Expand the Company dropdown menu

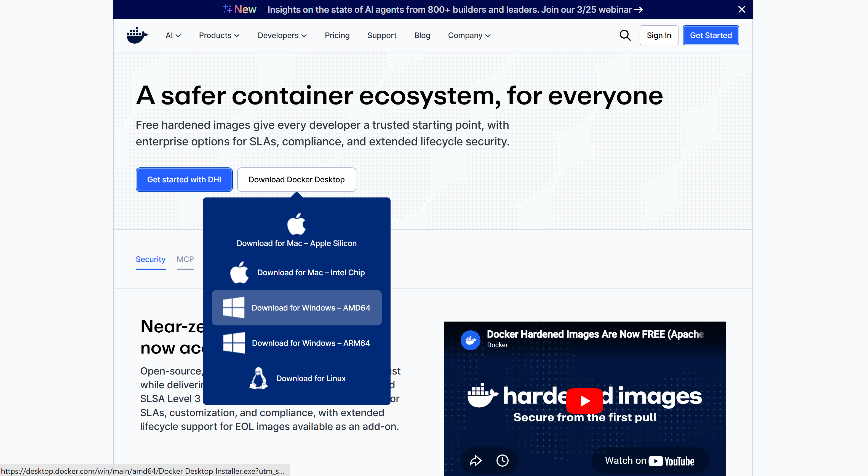coord(469,35)
